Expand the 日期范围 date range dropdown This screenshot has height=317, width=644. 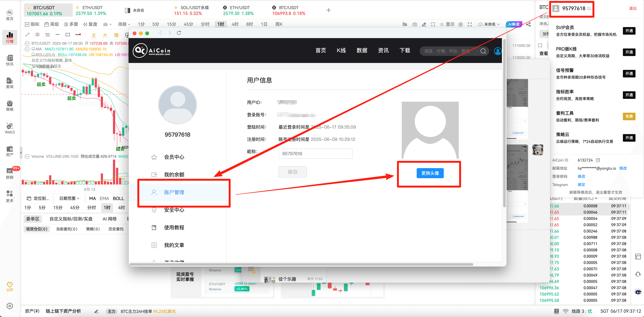(69, 198)
